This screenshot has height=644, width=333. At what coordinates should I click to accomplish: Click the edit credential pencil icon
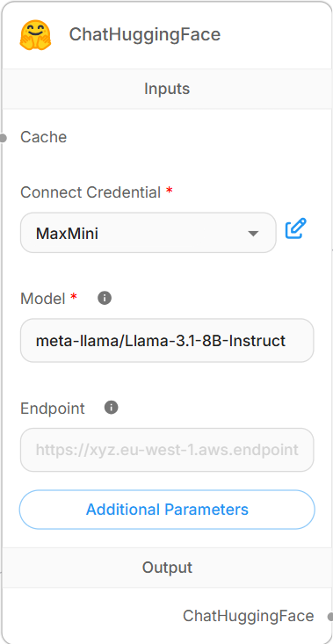tap(296, 228)
